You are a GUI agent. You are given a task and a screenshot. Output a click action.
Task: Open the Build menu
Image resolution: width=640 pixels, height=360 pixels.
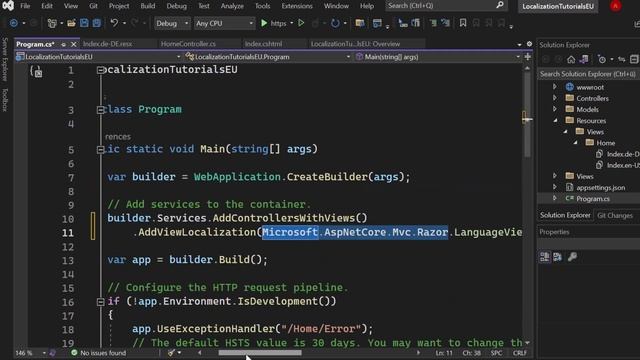pos(148,6)
